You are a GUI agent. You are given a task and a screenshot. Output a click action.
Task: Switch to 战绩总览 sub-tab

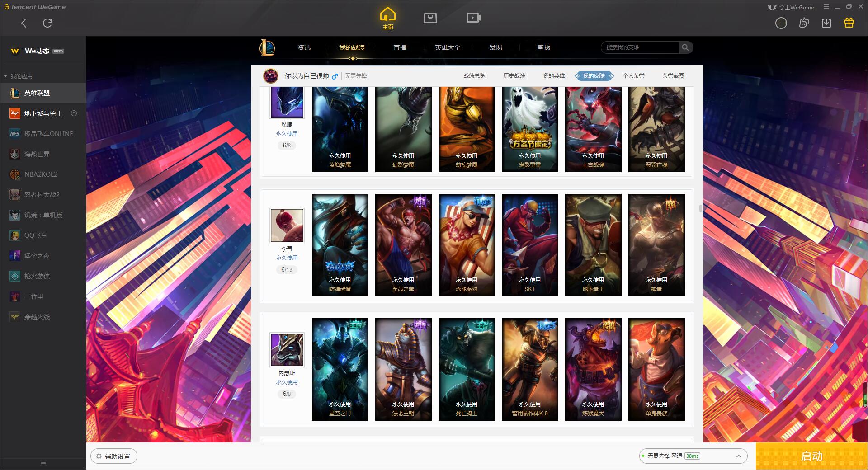[474, 76]
